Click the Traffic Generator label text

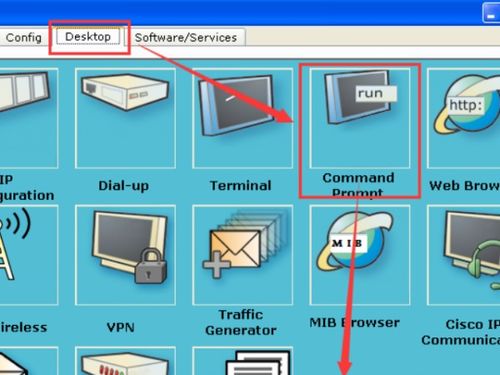pyautogui.click(x=241, y=322)
